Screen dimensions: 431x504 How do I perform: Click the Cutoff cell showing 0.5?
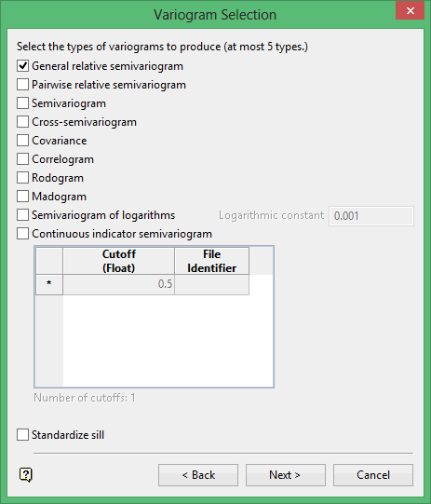tap(119, 284)
